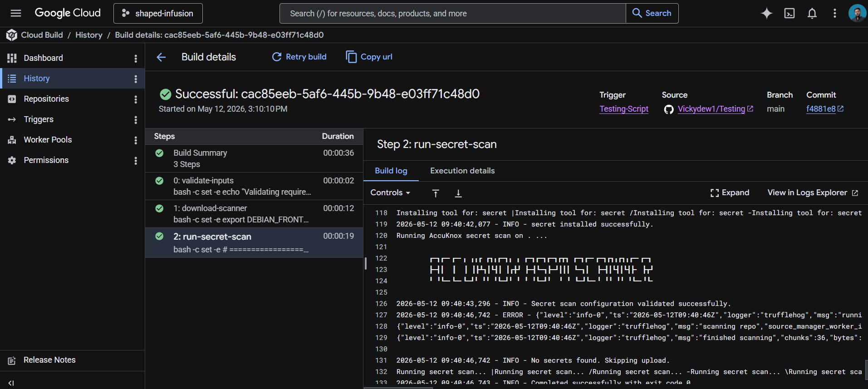Image resolution: width=868 pixels, height=389 pixels.
Task: Click log line 120 'Running AccuKnox secret scan'
Action: [471, 236]
